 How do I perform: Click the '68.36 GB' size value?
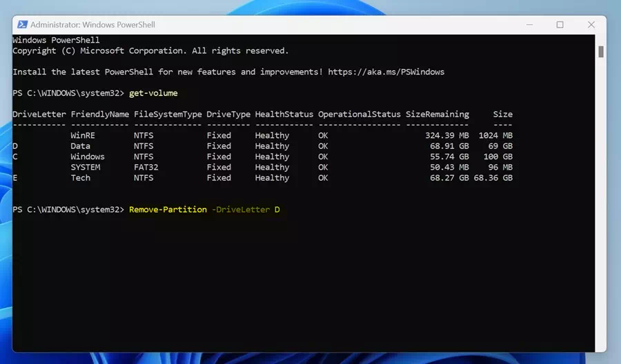point(493,178)
